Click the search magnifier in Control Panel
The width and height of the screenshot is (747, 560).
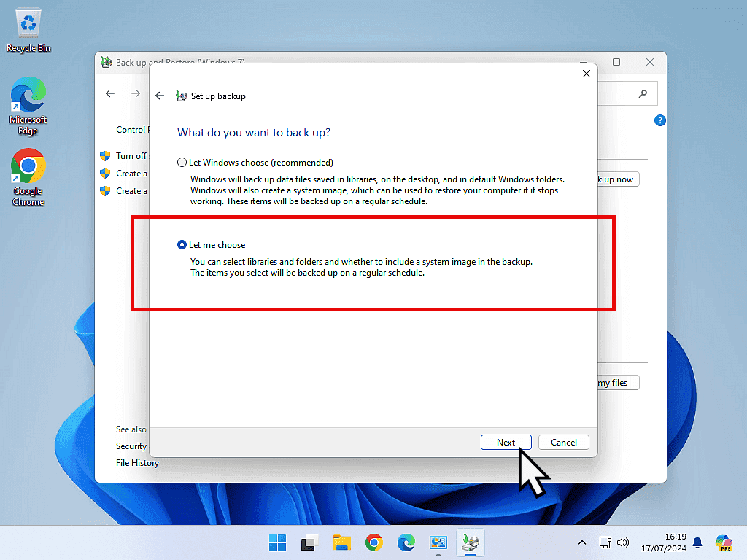point(643,94)
